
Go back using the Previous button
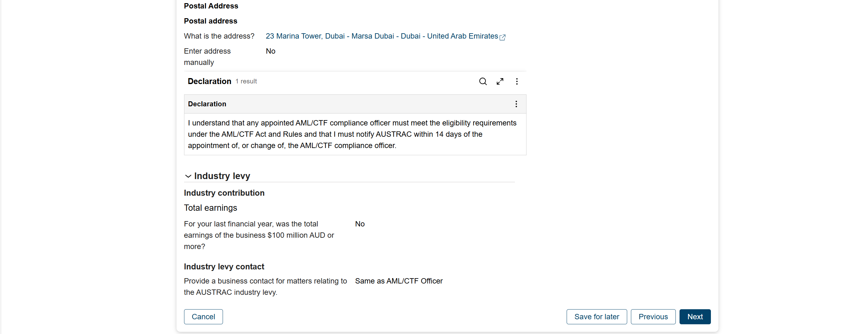point(653,316)
